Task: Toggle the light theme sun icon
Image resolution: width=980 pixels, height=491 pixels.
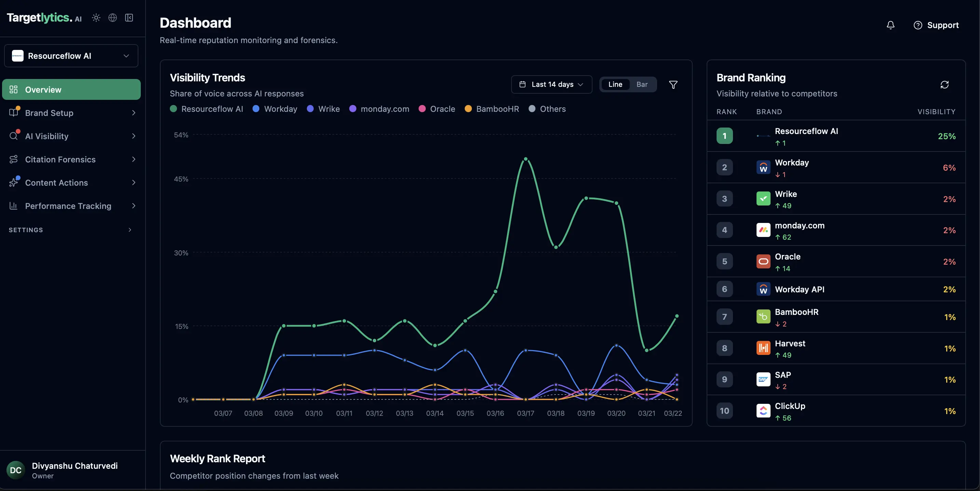Action: pos(96,17)
